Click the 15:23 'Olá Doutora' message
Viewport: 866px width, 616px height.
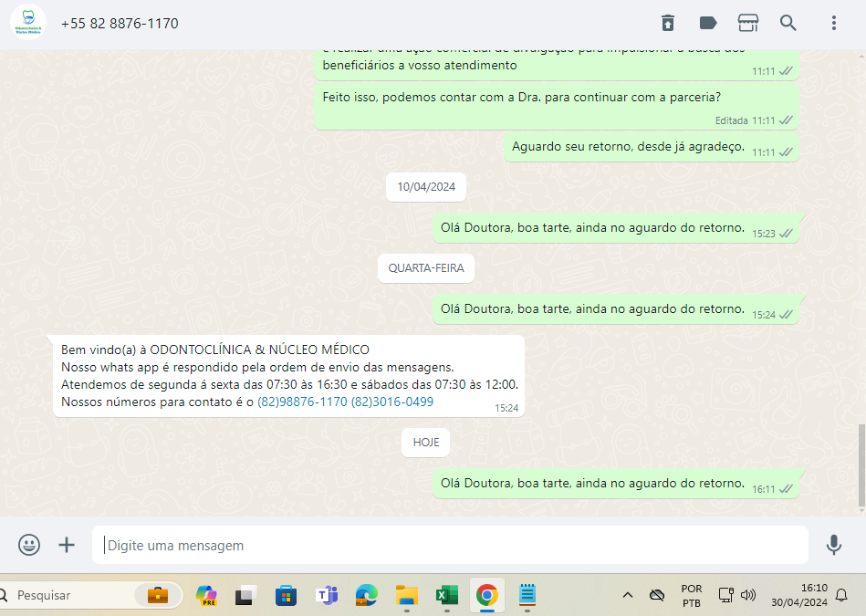click(x=616, y=227)
